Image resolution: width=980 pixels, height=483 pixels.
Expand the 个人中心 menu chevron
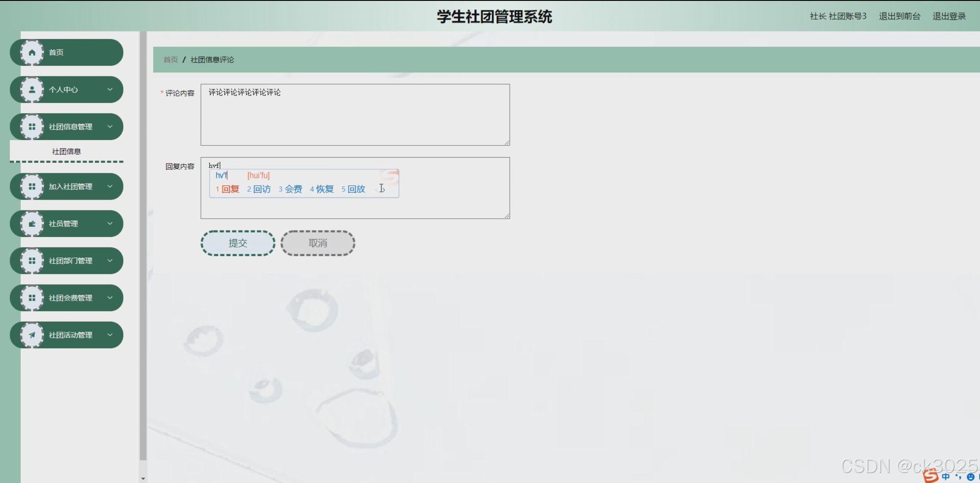click(x=110, y=89)
